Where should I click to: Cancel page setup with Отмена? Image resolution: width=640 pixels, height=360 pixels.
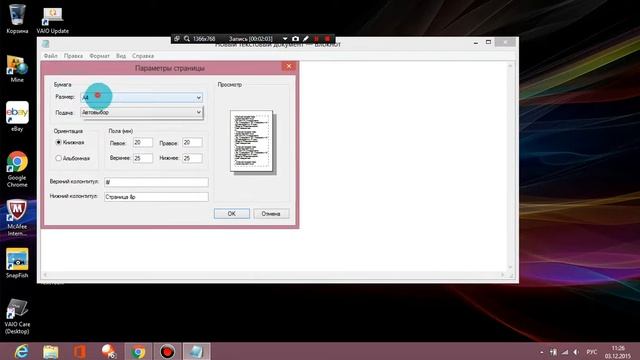coord(271,213)
